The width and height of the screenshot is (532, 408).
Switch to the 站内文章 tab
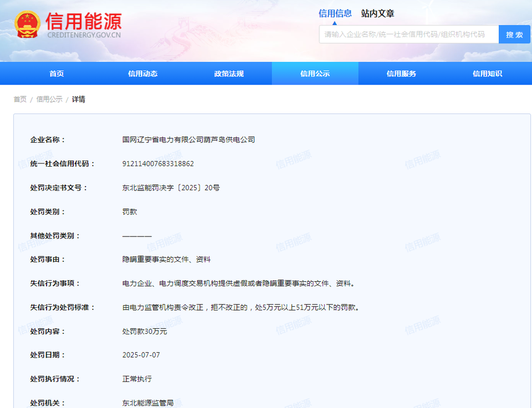pos(377,13)
